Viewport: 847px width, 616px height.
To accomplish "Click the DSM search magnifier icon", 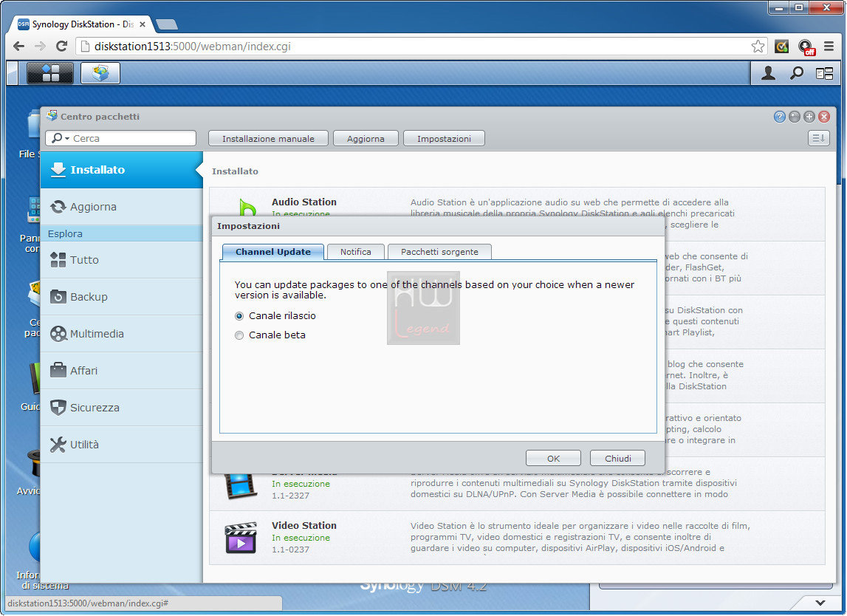I will pyautogui.click(x=796, y=73).
